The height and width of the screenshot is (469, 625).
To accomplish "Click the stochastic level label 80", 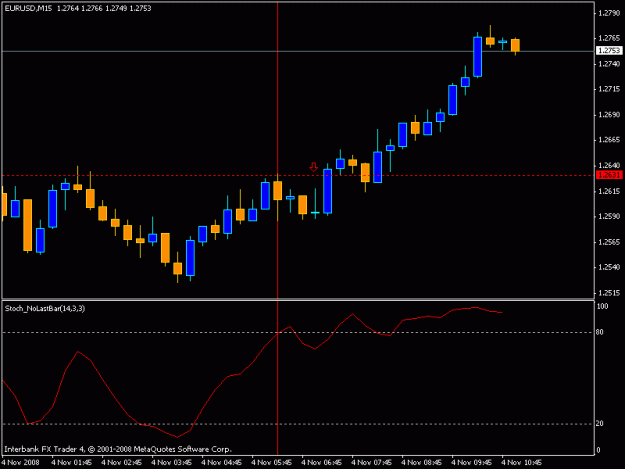I will (x=599, y=332).
